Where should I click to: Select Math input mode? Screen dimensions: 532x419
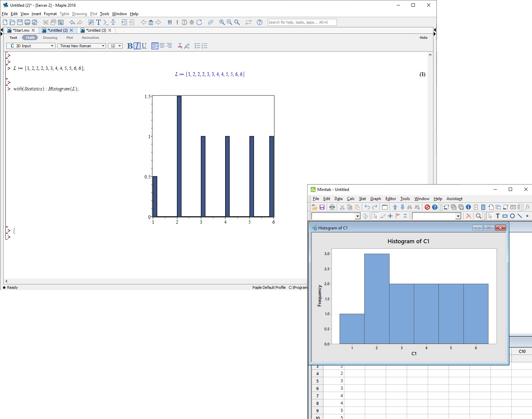click(x=30, y=38)
